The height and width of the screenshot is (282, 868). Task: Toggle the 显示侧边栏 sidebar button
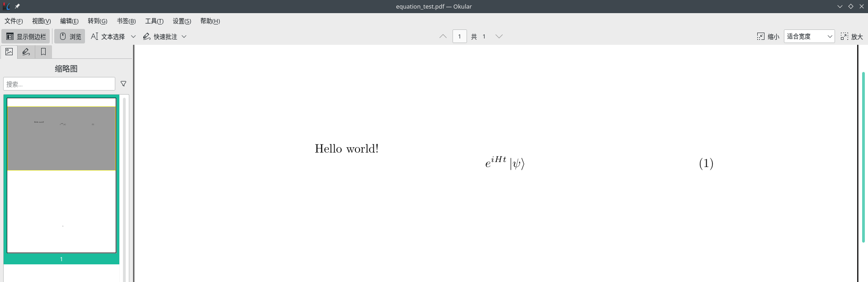pos(26,37)
